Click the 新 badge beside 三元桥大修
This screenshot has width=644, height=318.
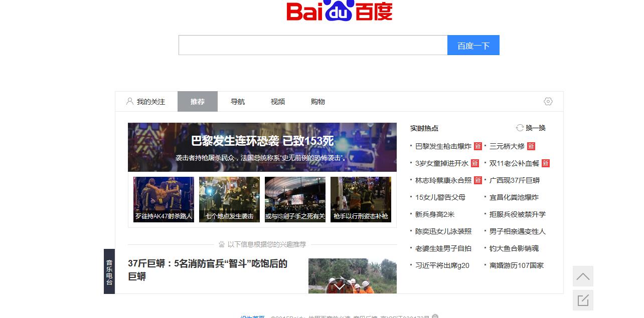[x=531, y=146]
